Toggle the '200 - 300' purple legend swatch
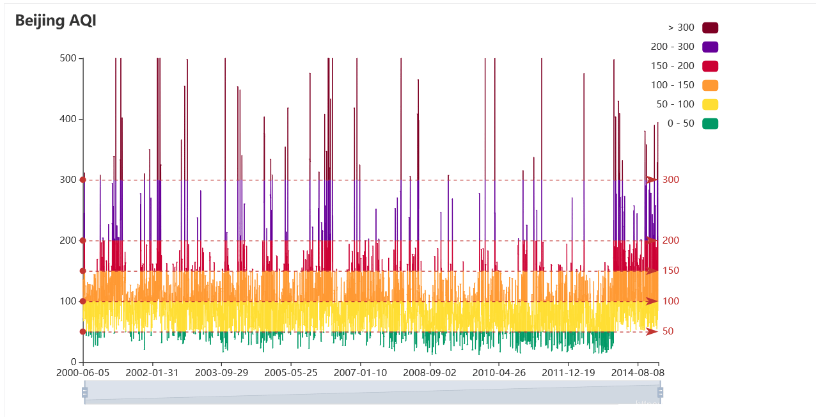Screen dimensions: 816x417 point(710,47)
